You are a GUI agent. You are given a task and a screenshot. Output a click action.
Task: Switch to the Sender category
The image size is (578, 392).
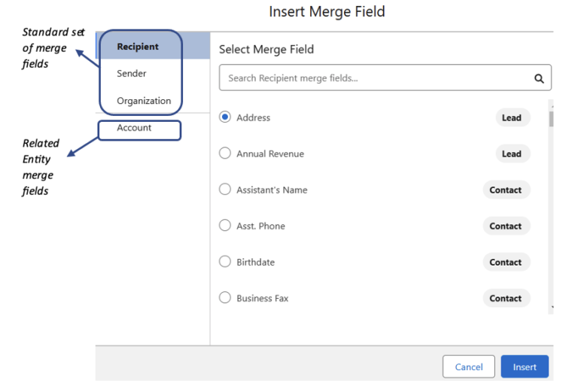click(x=132, y=73)
